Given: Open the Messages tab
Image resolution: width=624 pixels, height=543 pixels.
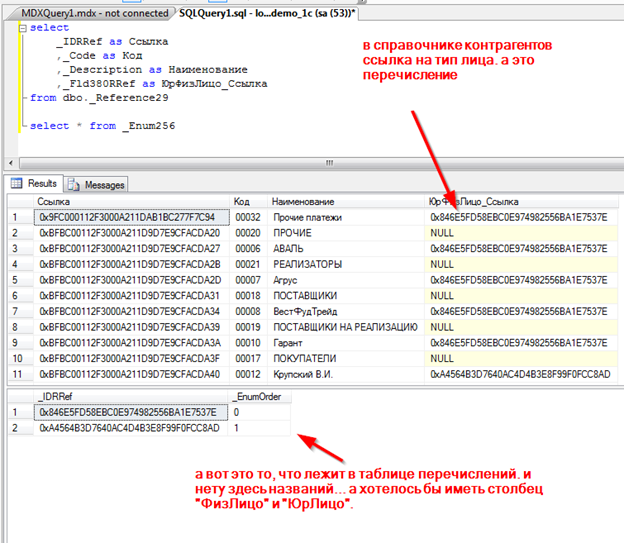Looking at the screenshot, I should [96, 185].
